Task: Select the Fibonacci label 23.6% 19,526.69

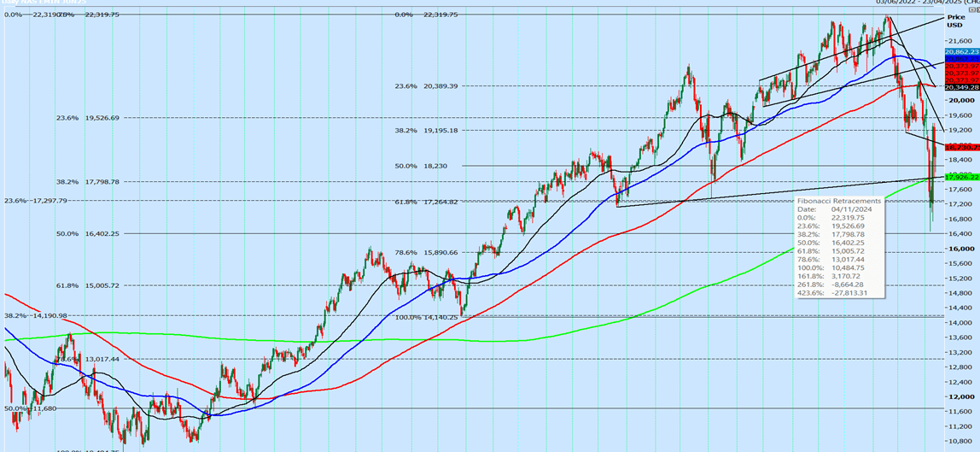Action: pos(87,118)
